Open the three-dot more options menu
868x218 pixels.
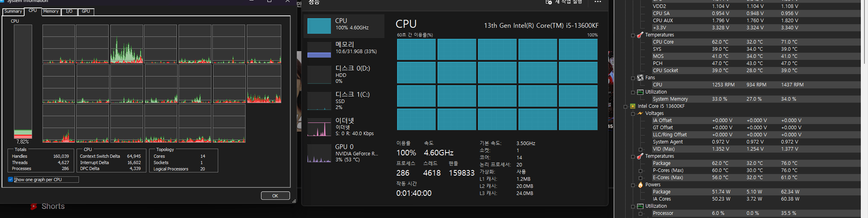click(x=598, y=2)
